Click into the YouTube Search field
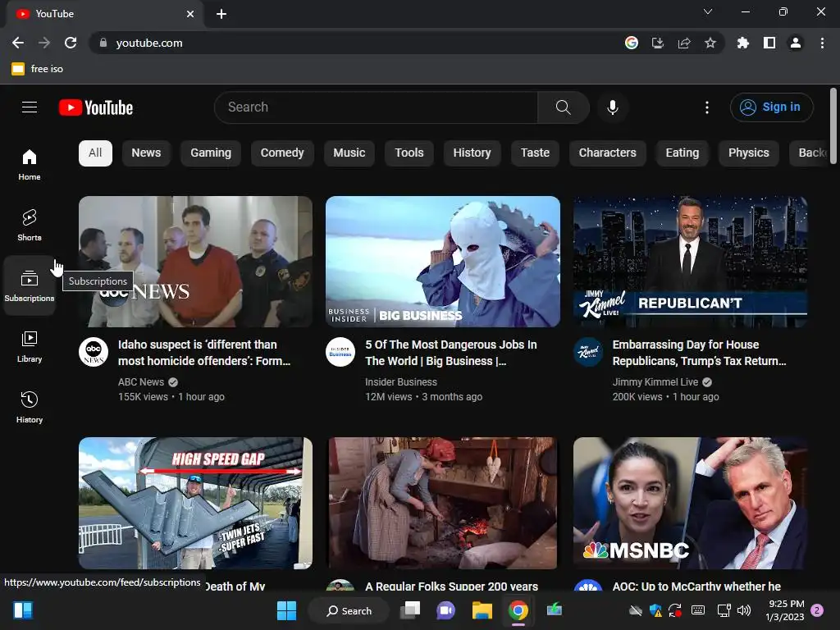 [x=376, y=107]
